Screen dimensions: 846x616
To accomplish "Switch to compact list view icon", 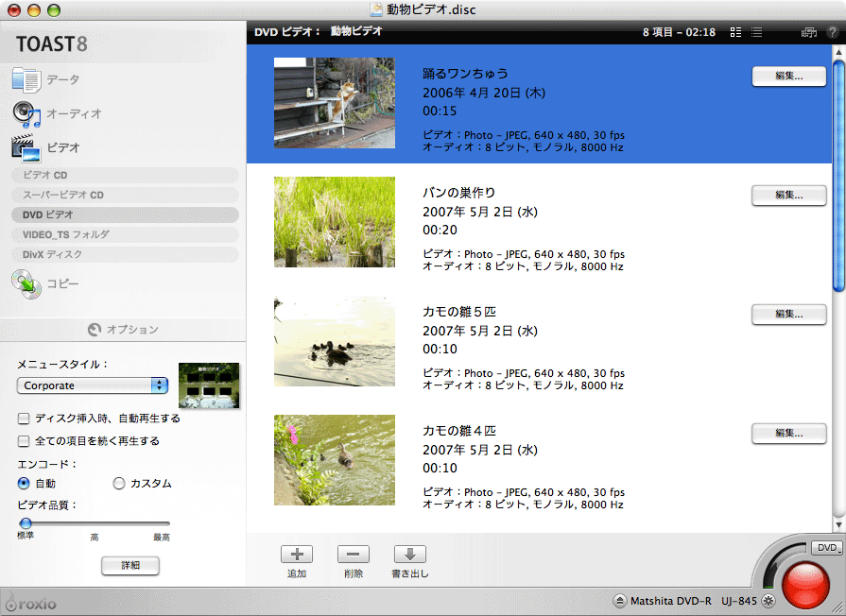I will [x=756, y=32].
